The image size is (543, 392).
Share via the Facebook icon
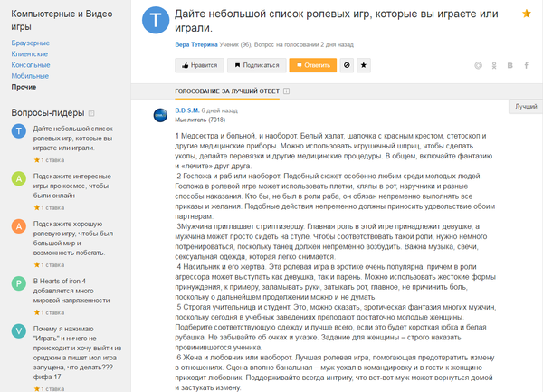(x=526, y=65)
